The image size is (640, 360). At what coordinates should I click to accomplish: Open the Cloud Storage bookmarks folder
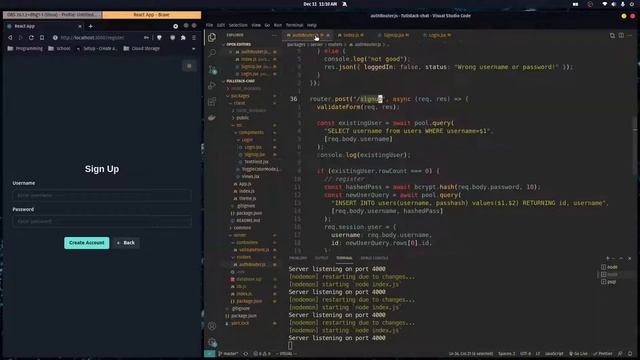tap(142, 49)
